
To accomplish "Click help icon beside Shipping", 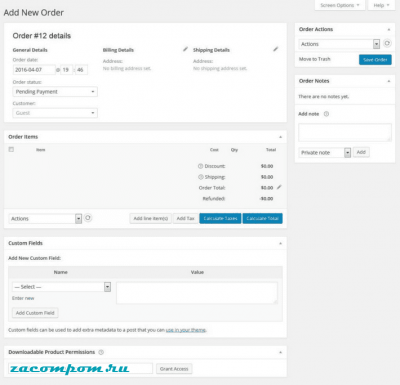I will tap(200, 177).
